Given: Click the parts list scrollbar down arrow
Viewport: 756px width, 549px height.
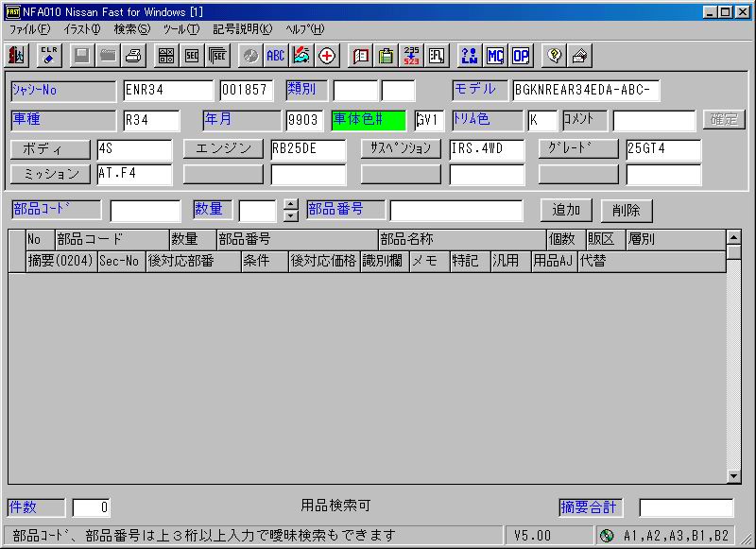Looking at the screenshot, I should (733, 476).
